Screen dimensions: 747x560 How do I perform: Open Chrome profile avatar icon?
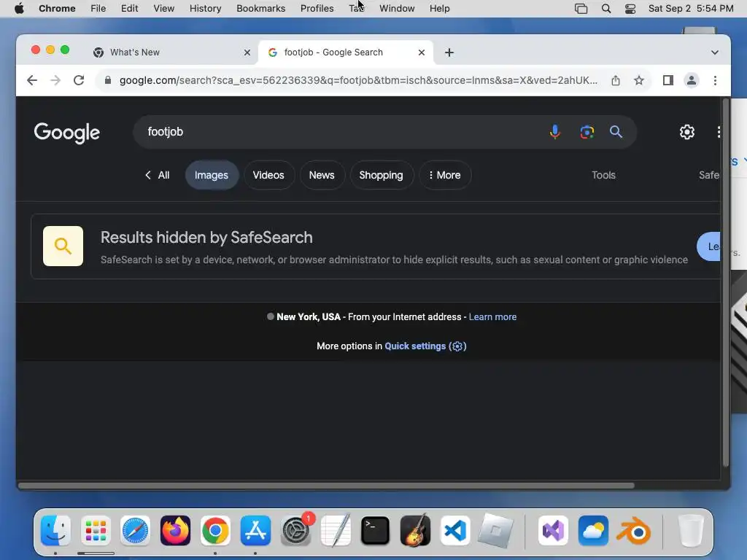tap(692, 80)
